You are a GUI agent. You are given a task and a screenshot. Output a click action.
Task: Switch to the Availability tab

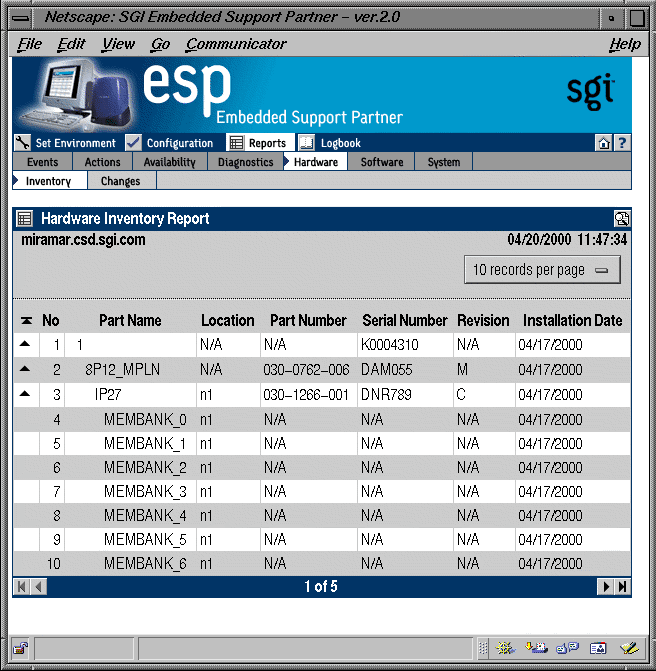coord(169,162)
